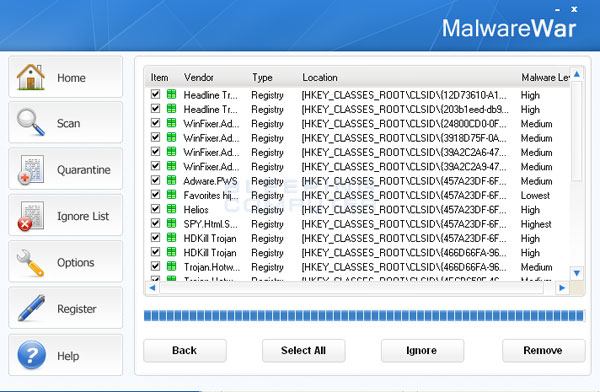The width and height of the screenshot is (600, 392).
Task: Select location starting {39A2C2A6-47
Action: coord(404,152)
